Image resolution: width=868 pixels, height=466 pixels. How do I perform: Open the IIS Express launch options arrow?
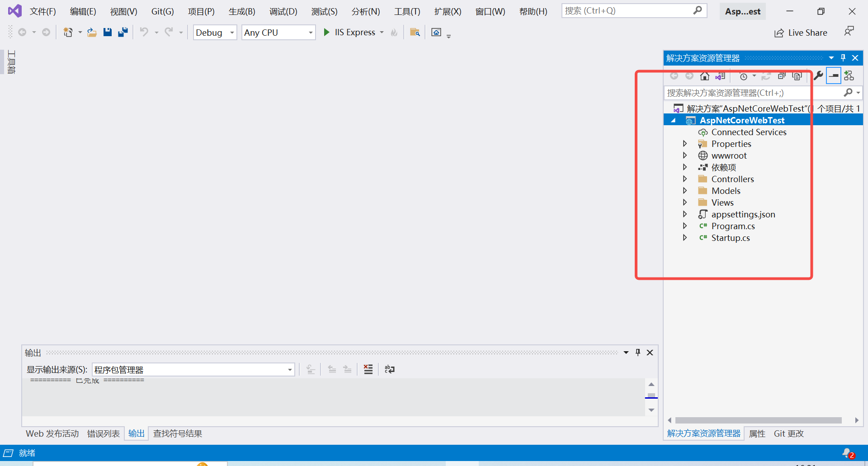pyautogui.click(x=382, y=33)
